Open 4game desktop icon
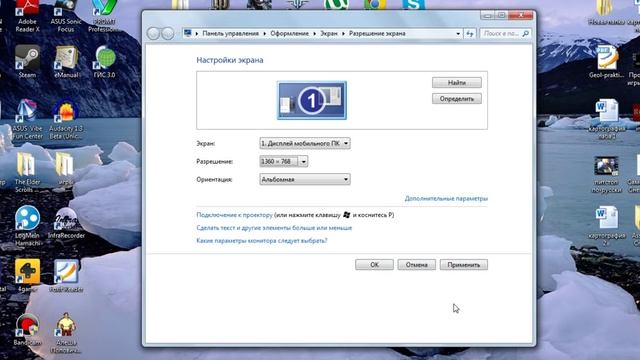 coord(27,276)
